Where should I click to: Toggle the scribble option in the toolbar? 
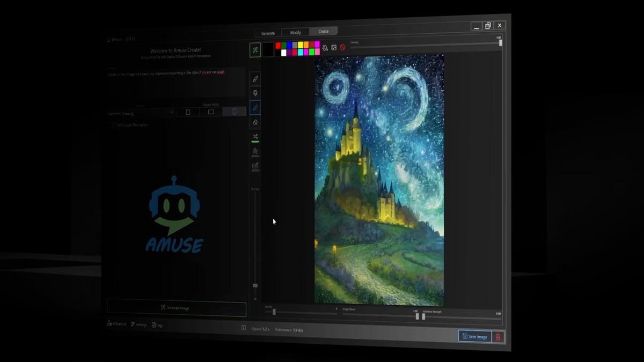255,152
